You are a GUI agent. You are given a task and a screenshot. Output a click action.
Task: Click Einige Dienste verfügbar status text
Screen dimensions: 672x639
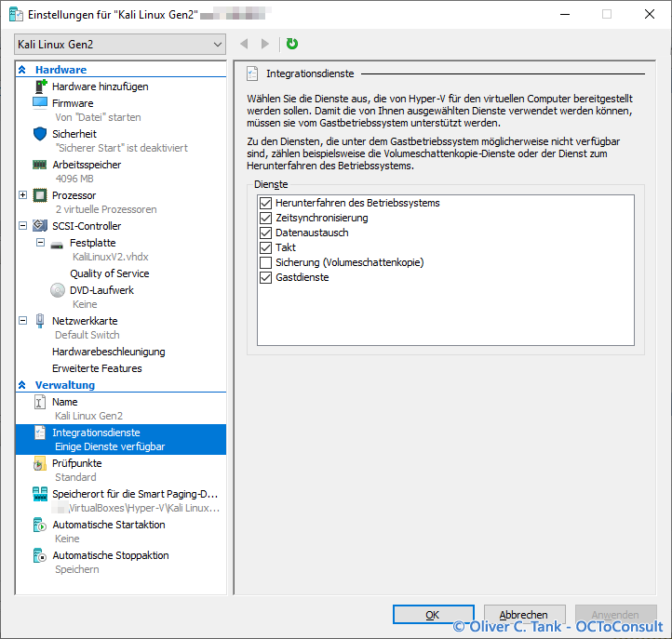point(110,446)
